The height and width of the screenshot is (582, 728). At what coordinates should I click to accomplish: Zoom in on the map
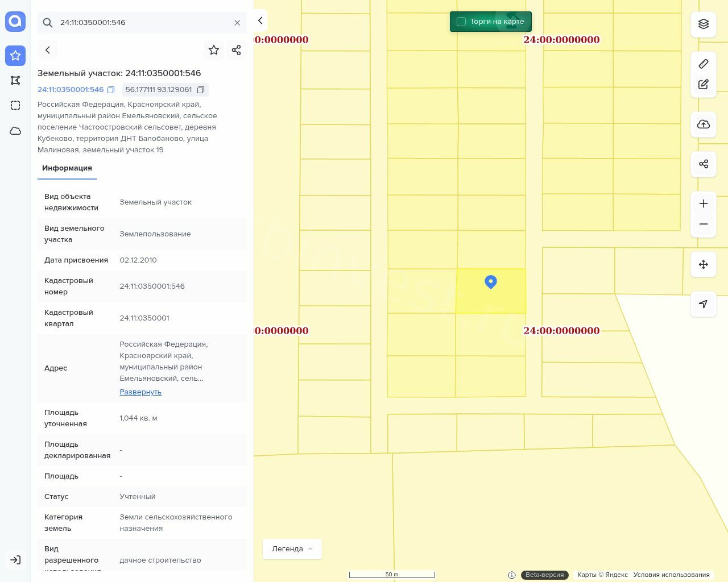(x=704, y=203)
